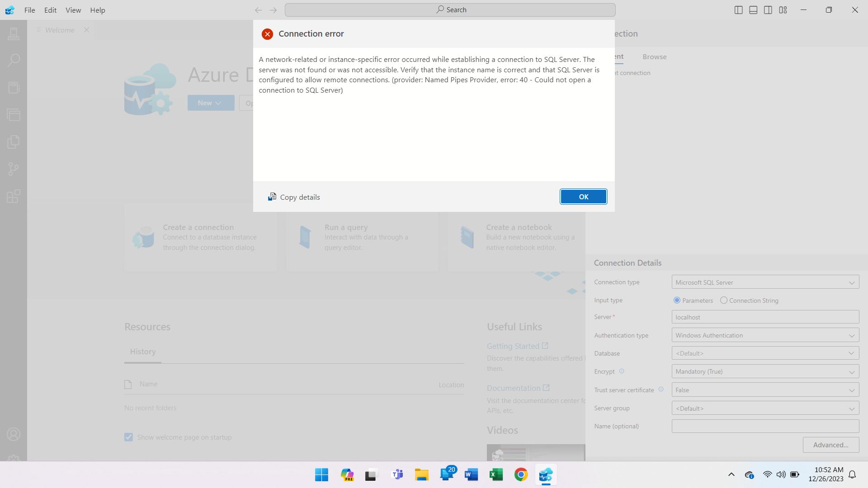Open the Search view icon in the sidebar
Image resolution: width=868 pixels, height=488 pixels.
point(14,61)
